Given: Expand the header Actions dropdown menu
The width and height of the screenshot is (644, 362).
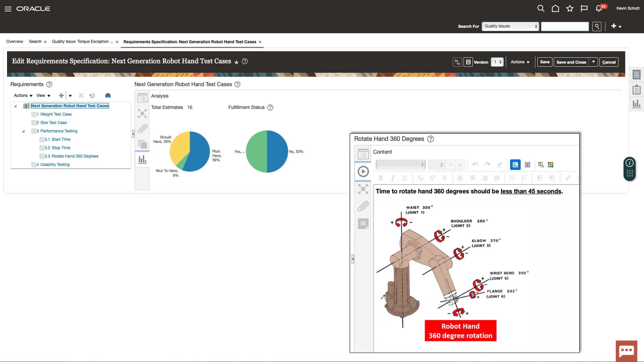Looking at the screenshot, I should pos(520,62).
